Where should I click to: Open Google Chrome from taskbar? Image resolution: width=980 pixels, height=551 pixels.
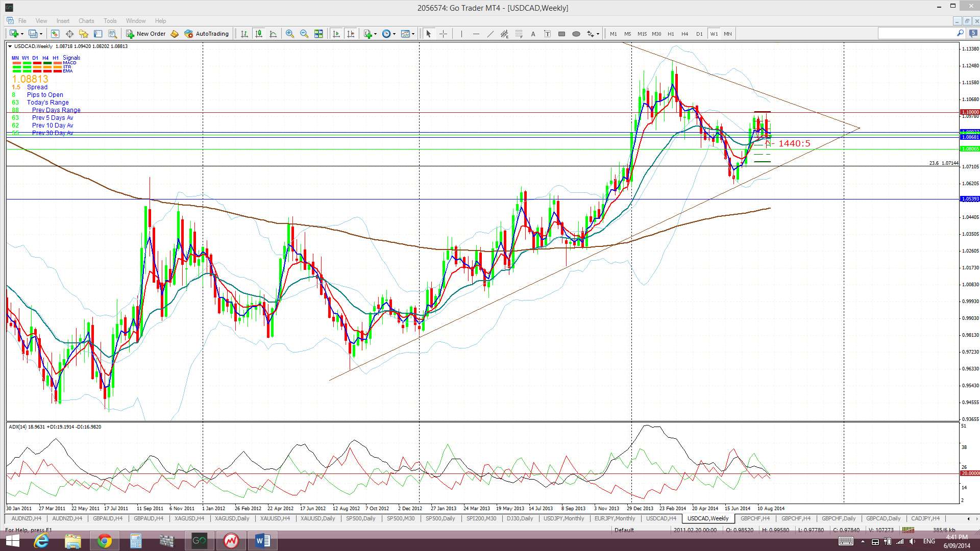(x=104, y=541)
